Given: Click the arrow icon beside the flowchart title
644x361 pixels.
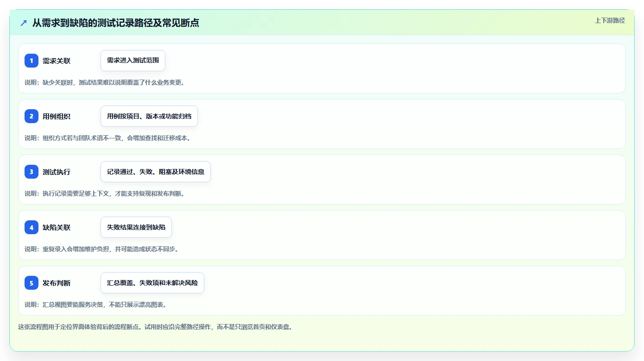Looking at the screenshot, I should [x=24, y=23].
